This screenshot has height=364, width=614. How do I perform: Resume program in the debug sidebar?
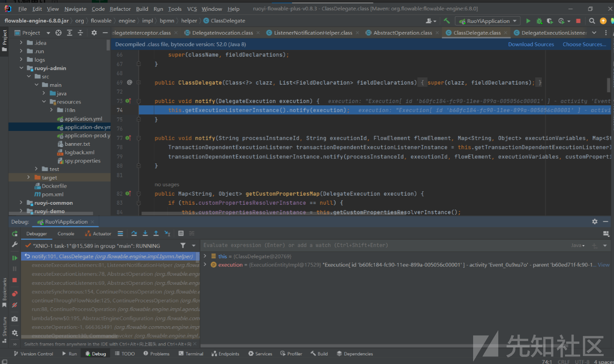(15, 258)
